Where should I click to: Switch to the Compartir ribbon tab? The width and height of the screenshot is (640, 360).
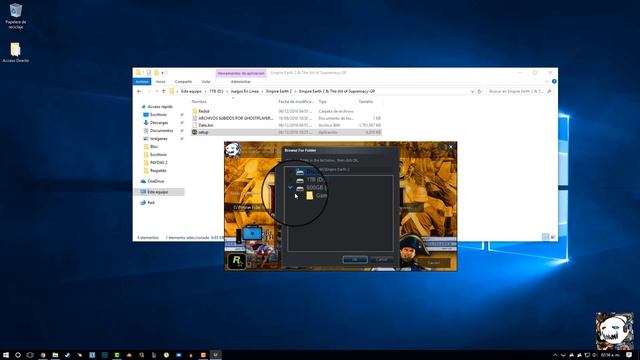(183, 82)
